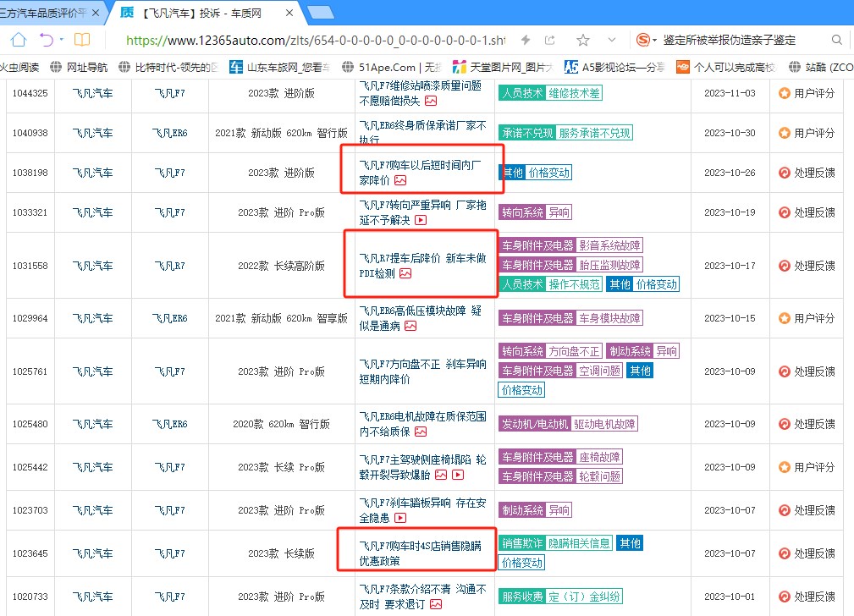Open complaint 飞凡ER6电机故障在质保范围内不给质保
854x616 pixels.
(x=422, y=424)
